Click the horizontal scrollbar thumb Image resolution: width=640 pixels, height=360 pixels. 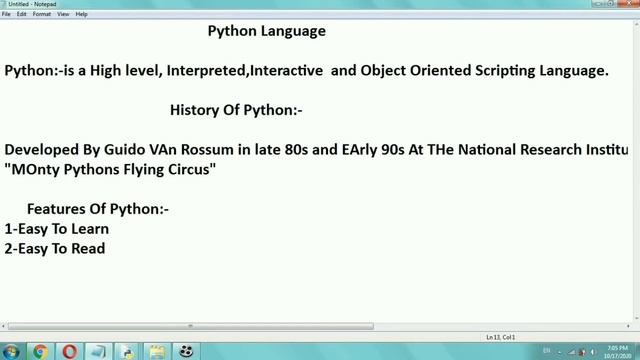pyautogui.click(x=191, y=326)
